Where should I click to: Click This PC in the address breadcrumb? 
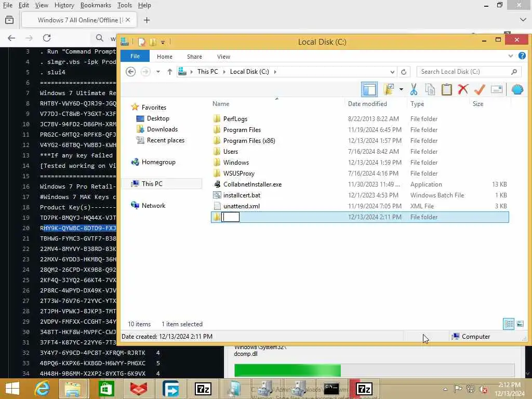[x=208, y=72]
